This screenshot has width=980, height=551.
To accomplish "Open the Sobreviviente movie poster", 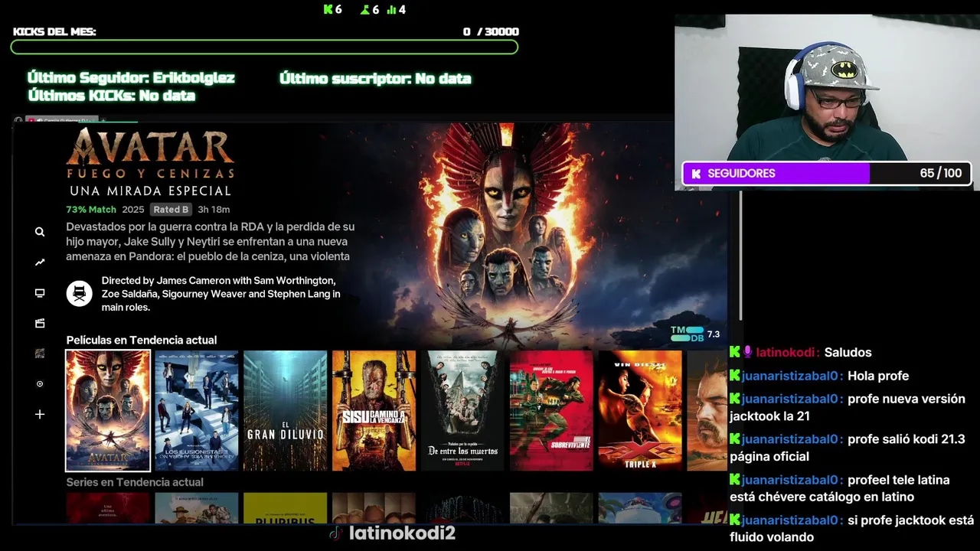I will pos(551,410).
